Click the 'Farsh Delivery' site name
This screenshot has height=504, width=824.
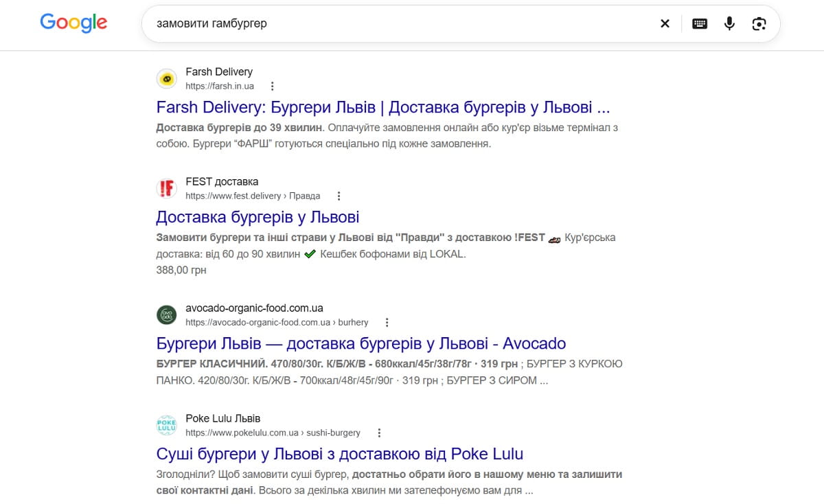pyautogui.click(x=219, y=72)
